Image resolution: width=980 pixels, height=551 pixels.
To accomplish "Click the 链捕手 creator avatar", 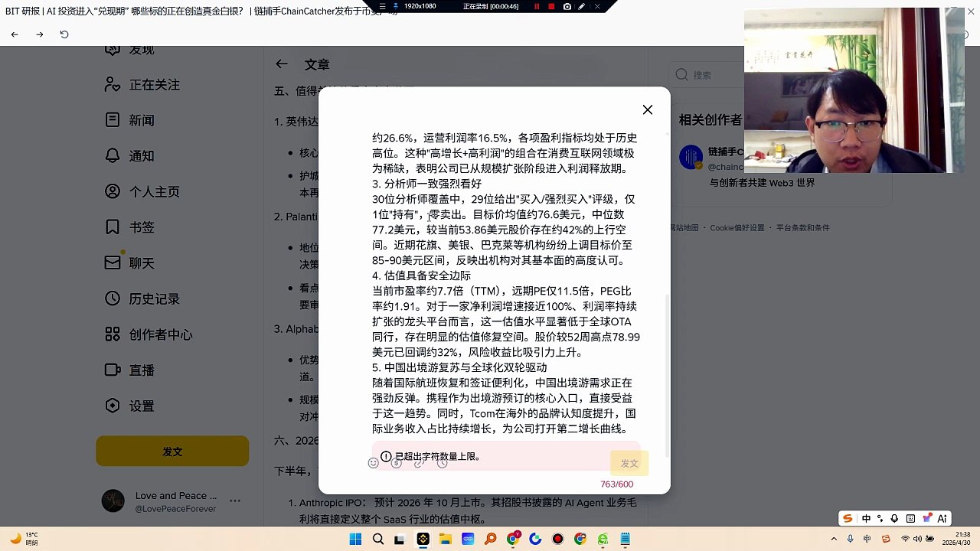I will pyautogui.click(x=691, y=157).
